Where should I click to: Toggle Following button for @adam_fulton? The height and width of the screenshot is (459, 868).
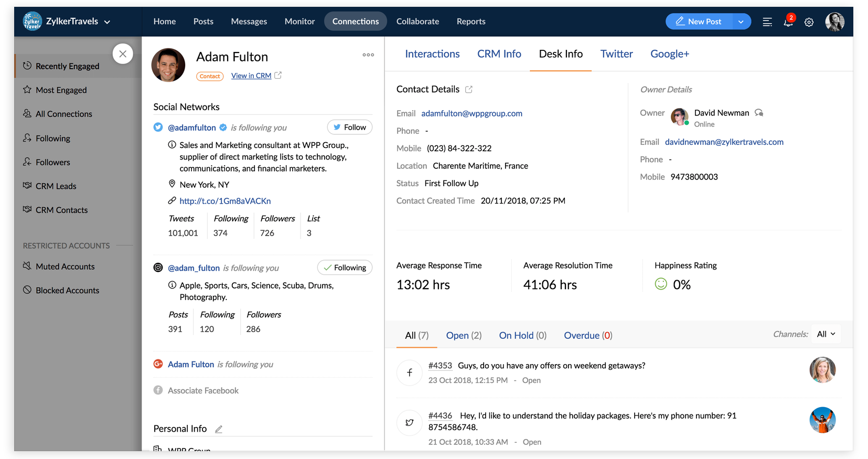[345, 268]
